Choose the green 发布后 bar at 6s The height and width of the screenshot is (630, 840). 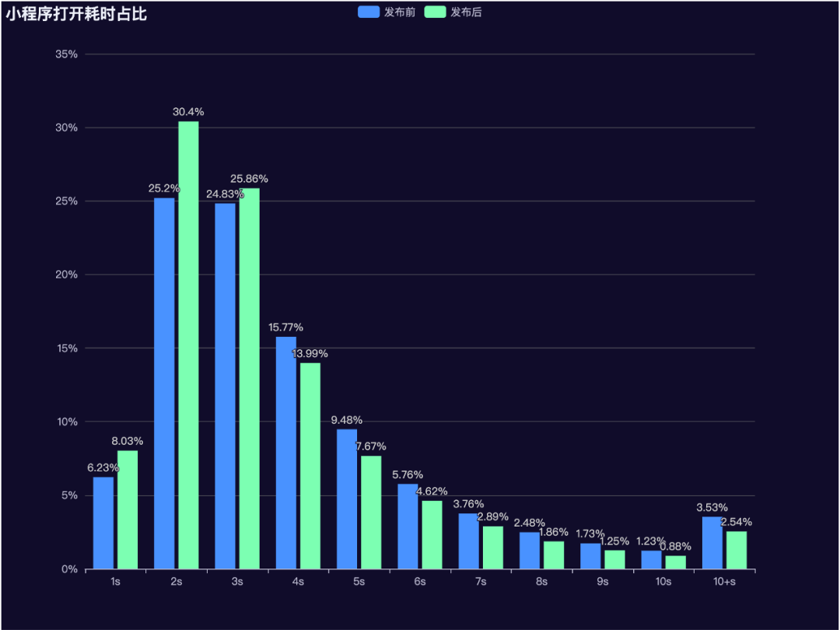[x=432, y=534]
